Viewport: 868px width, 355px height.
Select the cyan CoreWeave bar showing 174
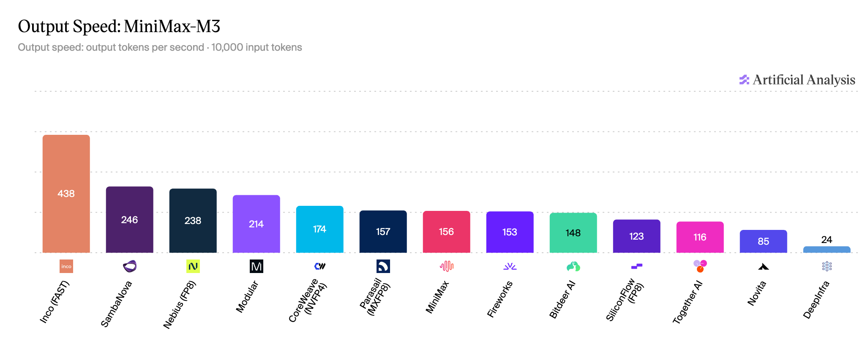pos(320,229)
